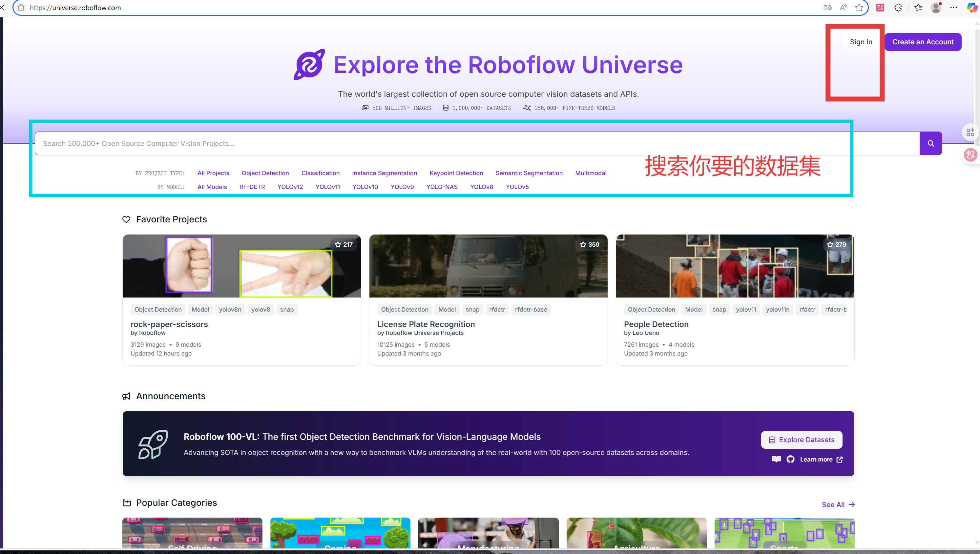Follow the See All categories link
Screen dimensions: 980x554
[838, 504]
